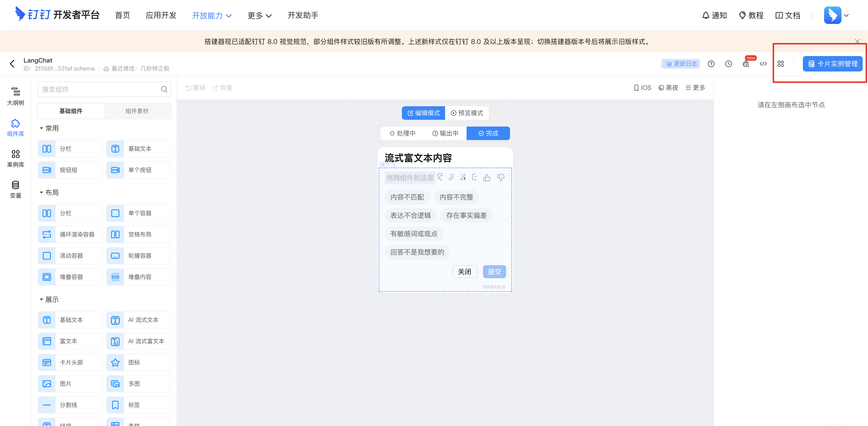
Task: Open the 变量 variables panel
Action: (15, 189)
